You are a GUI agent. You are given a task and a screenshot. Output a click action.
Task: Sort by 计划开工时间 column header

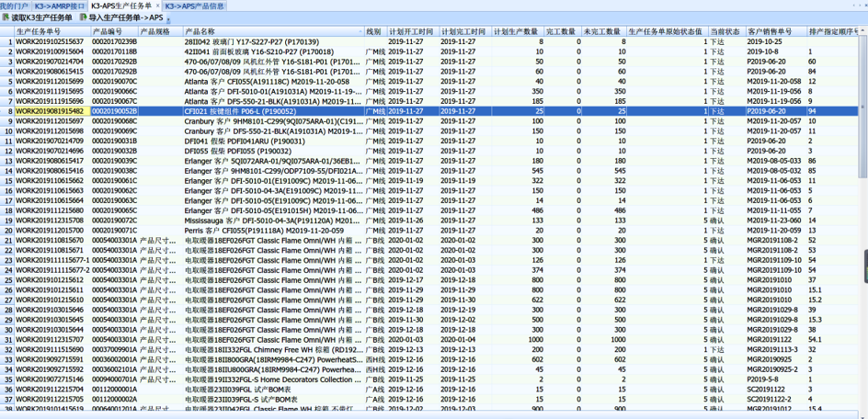click(x=411, y=31)
